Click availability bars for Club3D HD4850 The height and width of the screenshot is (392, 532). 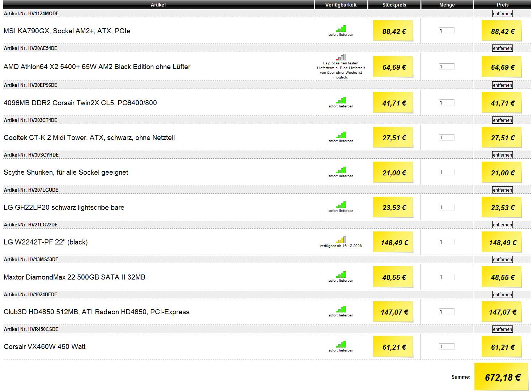pos(341,309)
